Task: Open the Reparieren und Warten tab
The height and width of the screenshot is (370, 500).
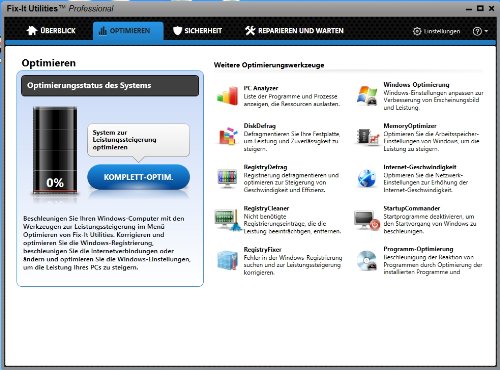Action: tap(294, 31)
